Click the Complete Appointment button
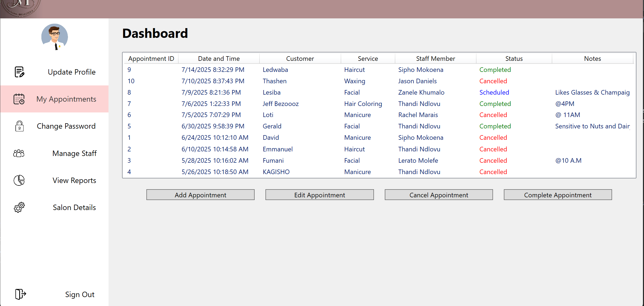Image resolution: width=644 pixels, height=306 pixels. (558, 195)
